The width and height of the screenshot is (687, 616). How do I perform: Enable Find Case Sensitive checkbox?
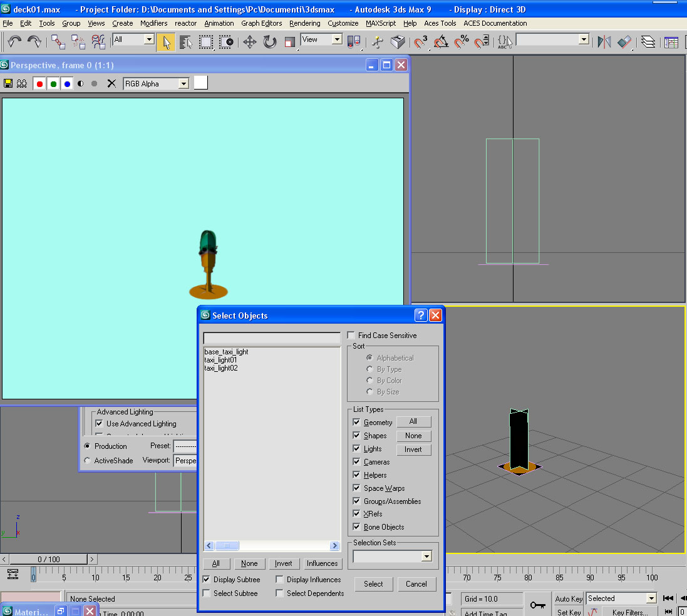[x=351, y=336]
